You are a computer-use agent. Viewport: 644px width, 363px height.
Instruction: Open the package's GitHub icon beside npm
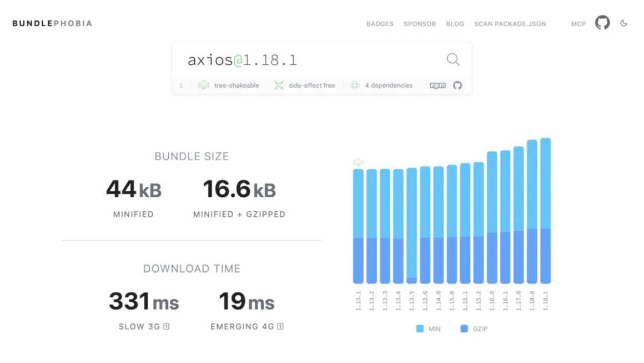457,86
